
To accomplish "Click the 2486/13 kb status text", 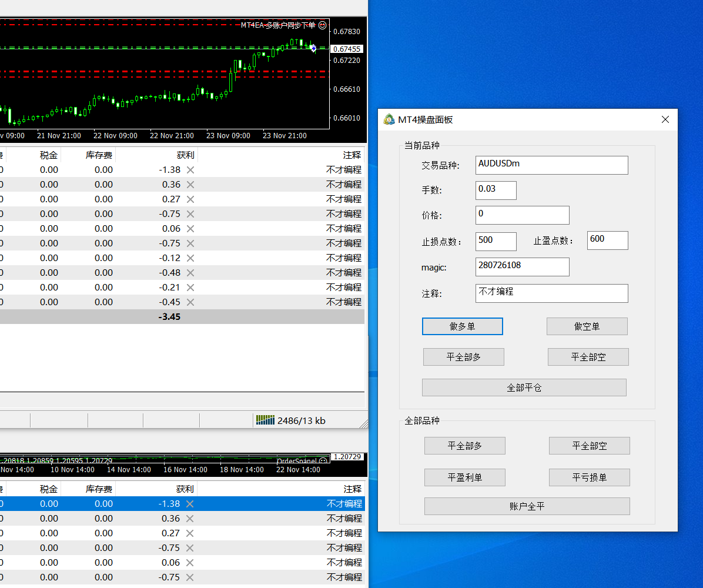I will pos(302,420).
